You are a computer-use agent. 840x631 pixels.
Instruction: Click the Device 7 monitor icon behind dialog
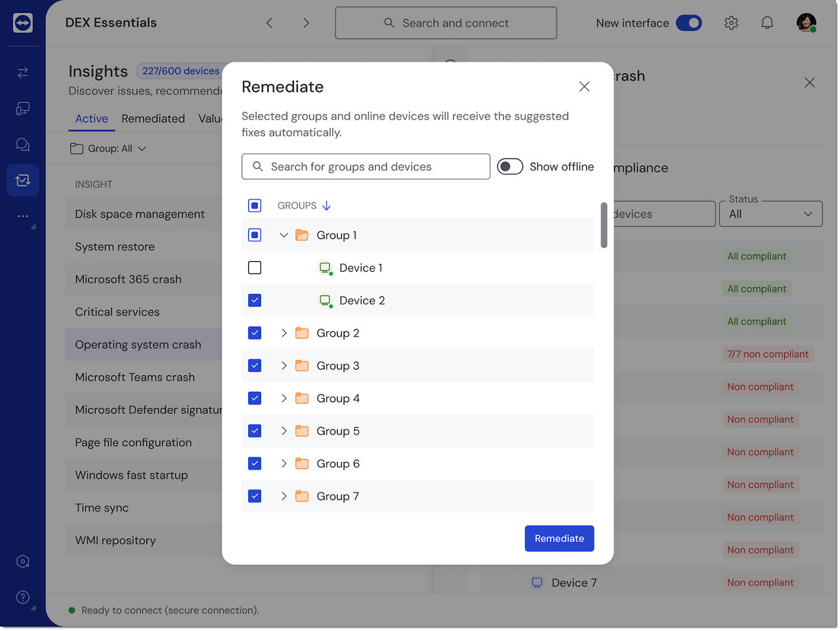pos(537,582)
